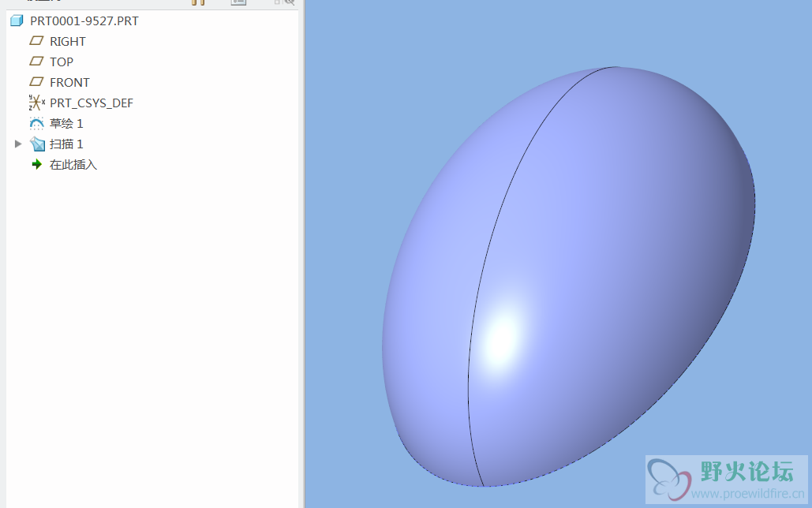Click the PRT0001-9527.PRT root node name

pyautogui.click(x=84, y=21)
